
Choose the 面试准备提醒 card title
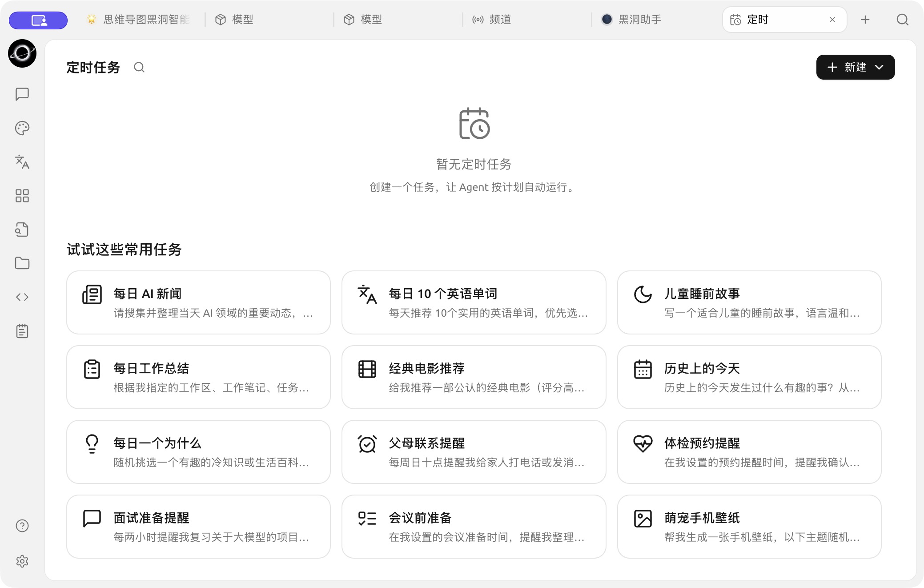click(151, 518)
